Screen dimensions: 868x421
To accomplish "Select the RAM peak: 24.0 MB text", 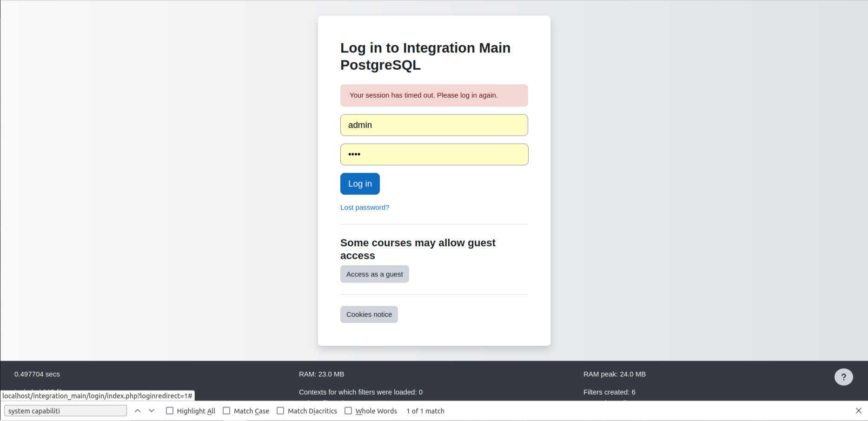I will (615, 374).
